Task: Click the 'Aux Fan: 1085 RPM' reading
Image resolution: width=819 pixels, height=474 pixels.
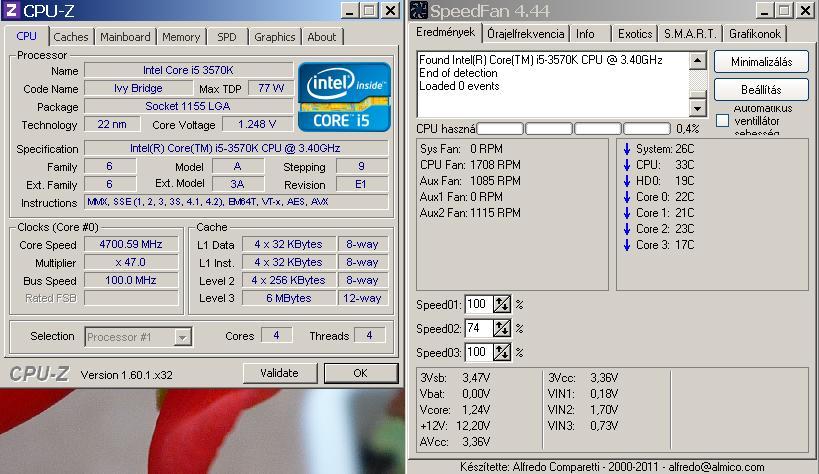Action: [x=470, y=181]
